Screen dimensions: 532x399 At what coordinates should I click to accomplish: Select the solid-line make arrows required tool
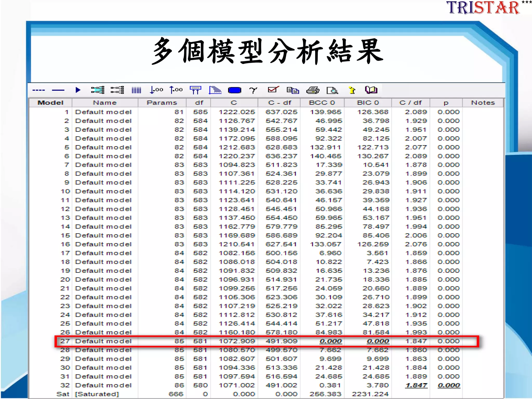click(x=58, y=90)
